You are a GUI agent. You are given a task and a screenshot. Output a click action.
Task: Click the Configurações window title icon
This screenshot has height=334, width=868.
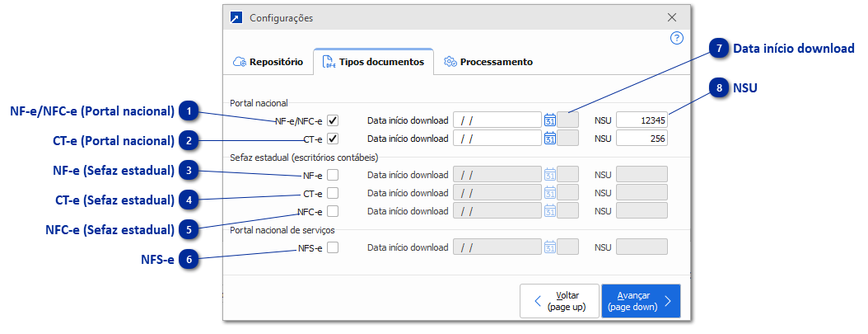[x=236, y=17]
